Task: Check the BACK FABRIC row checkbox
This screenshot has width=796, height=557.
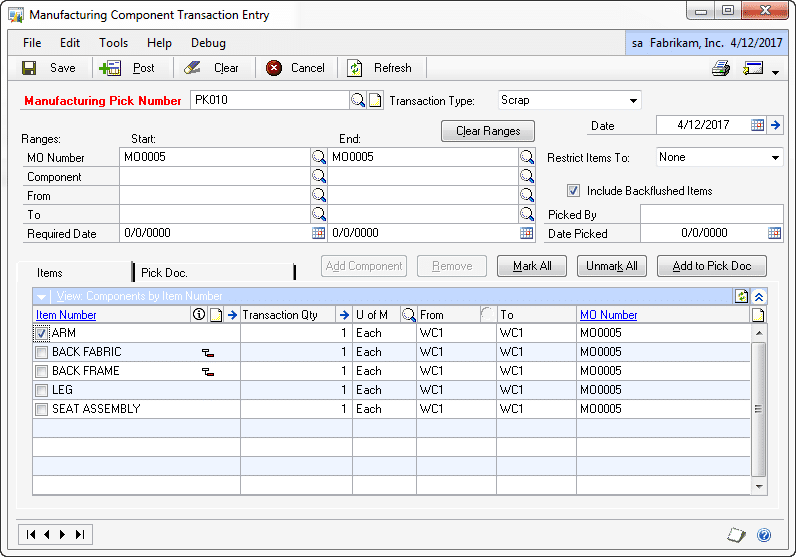Action: point(41,352)
